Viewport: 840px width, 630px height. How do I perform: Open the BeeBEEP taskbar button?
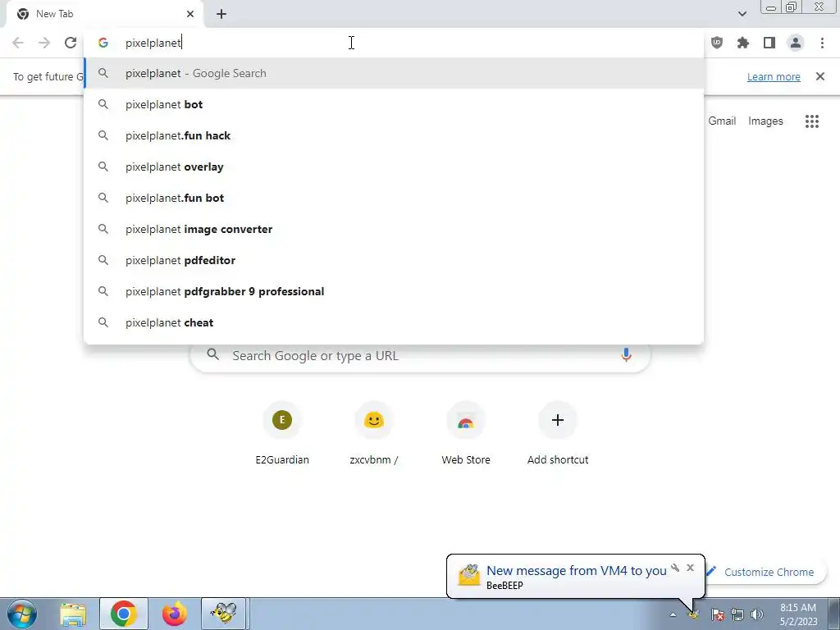coord(223,614)
